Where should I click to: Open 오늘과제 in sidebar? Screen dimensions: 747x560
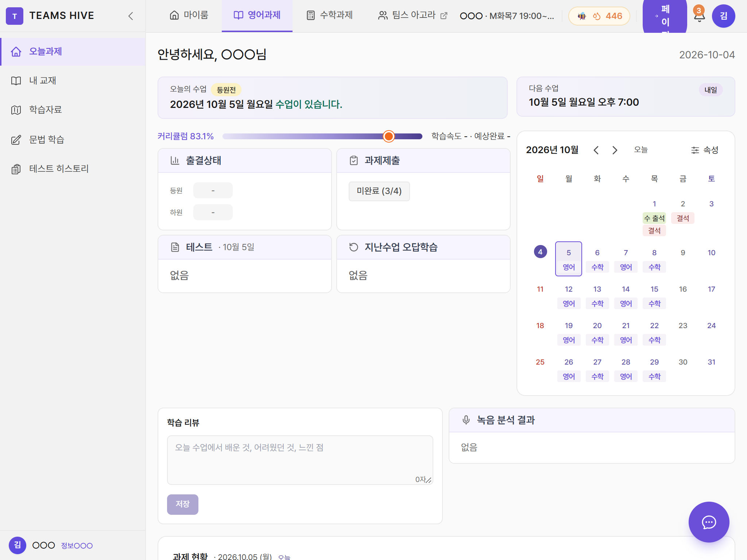73,52
